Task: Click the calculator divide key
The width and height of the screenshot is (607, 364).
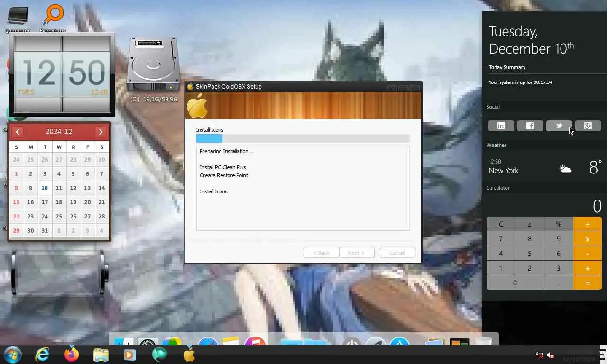Action: [x=588, y=224]
